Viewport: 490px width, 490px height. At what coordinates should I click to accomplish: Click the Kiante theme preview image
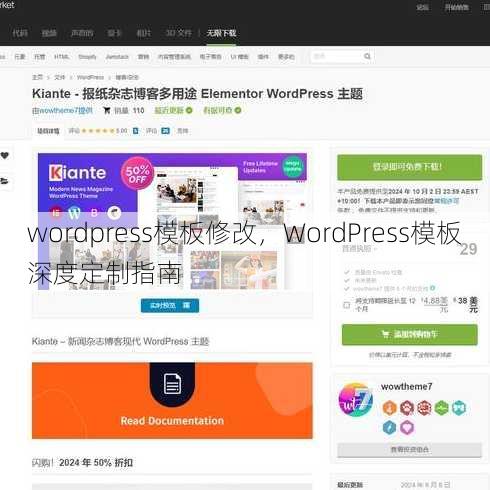(x=172, y=221)
